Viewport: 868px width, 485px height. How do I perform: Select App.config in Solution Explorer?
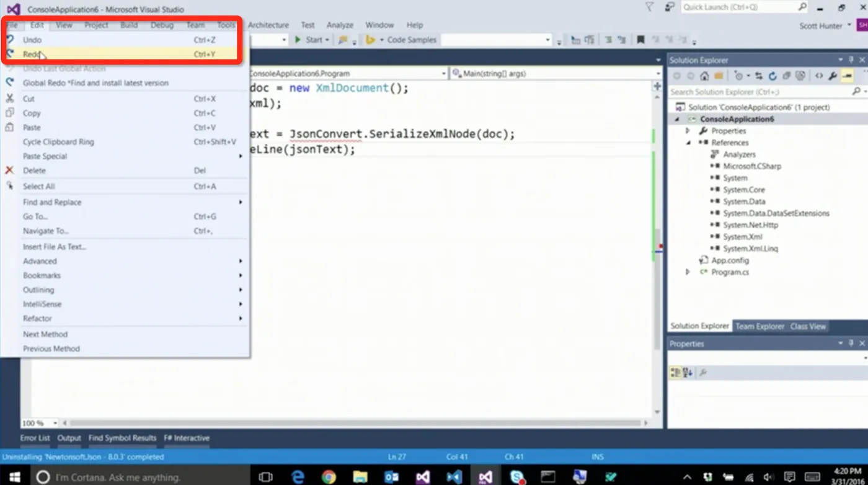click(730, 260)
